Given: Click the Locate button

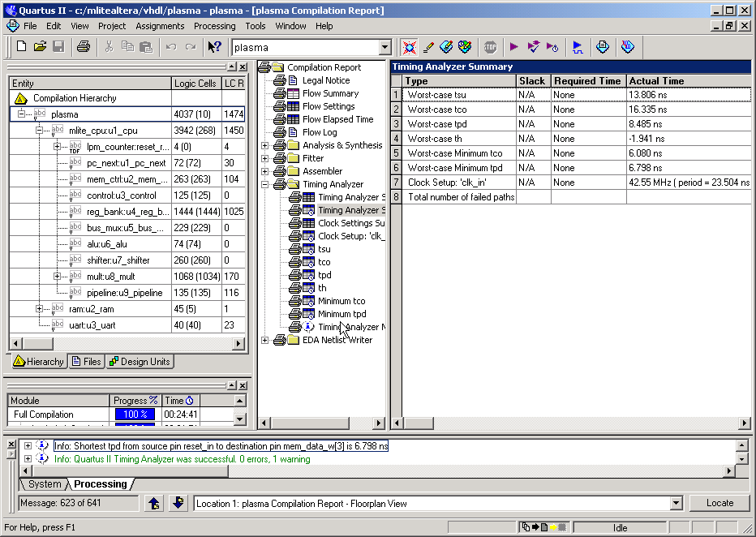Looking at the screenshot, I should [719, 503].
